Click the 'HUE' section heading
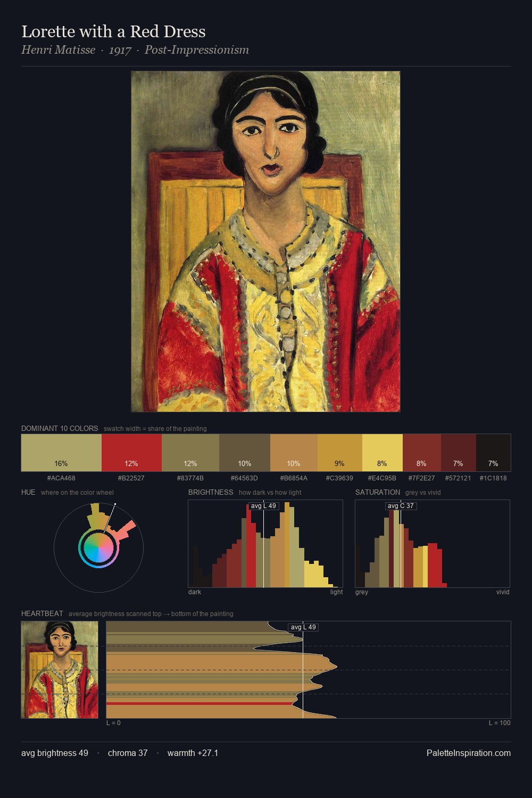532x798 pixels. [x=28, y=492]
